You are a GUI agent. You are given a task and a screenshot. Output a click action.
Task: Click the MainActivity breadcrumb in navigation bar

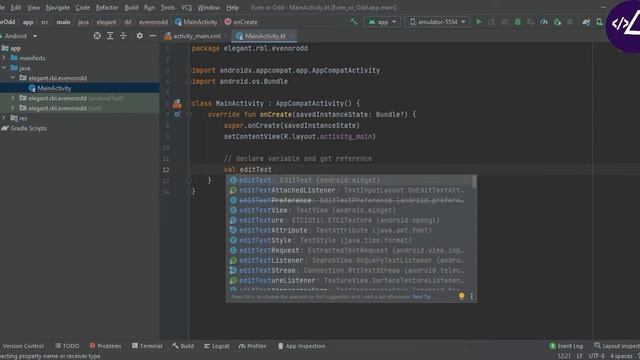(196, 22)
